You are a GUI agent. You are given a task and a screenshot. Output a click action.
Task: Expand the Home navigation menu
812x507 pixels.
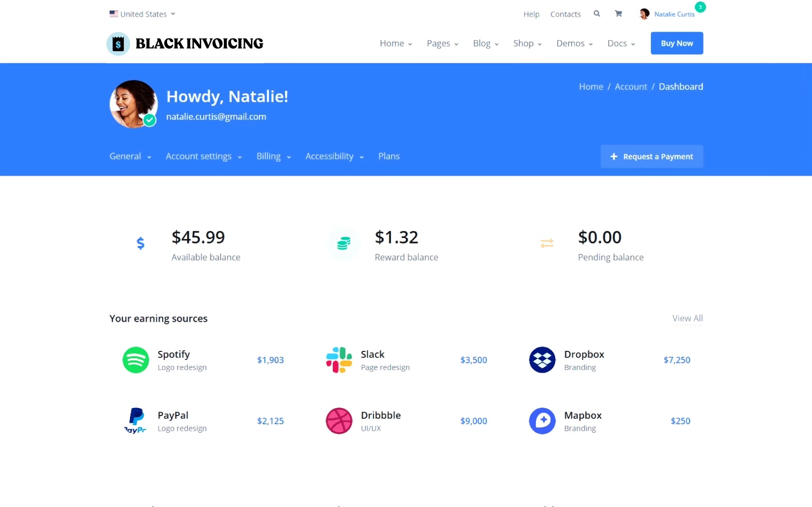click(x=396, y=44)
